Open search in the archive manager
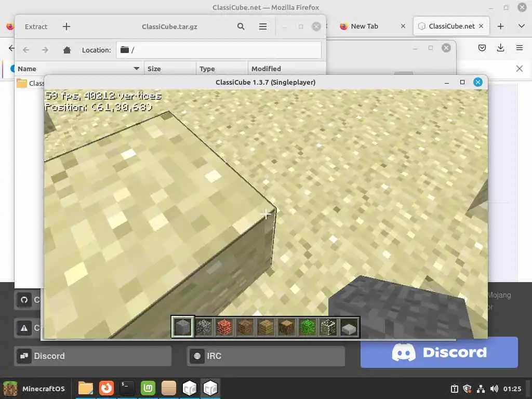 coord(241,26)
